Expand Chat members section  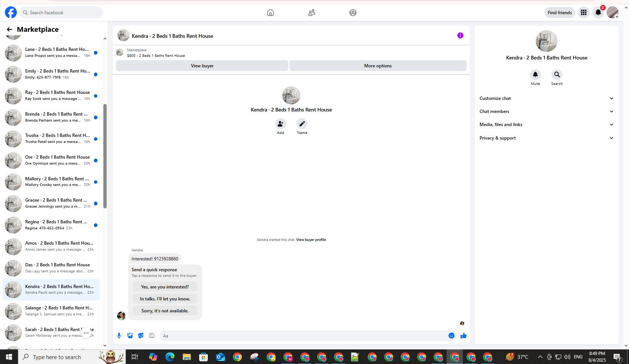[x=547, y=111]
